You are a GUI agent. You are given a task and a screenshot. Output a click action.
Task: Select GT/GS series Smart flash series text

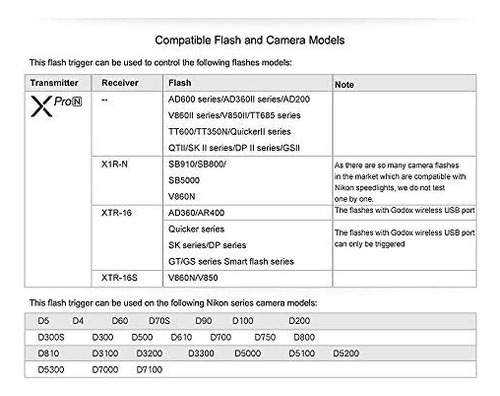click(x=231, y=261)
